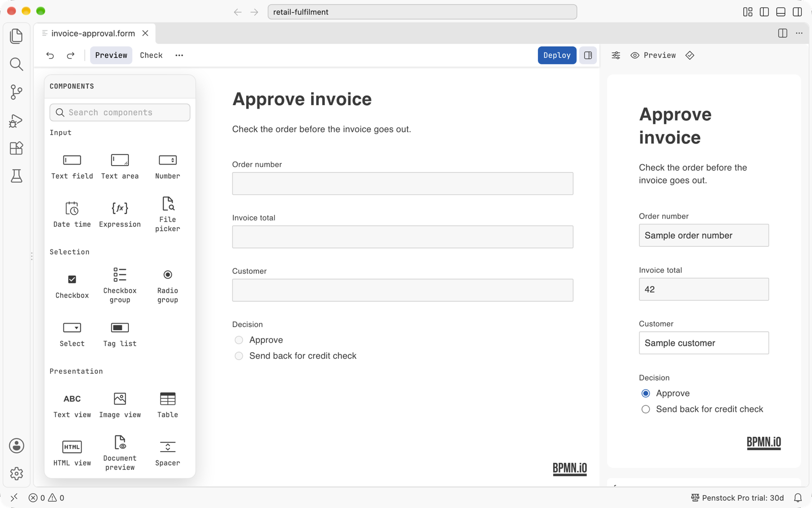Open the editor group more actions menu

(799, 34)
